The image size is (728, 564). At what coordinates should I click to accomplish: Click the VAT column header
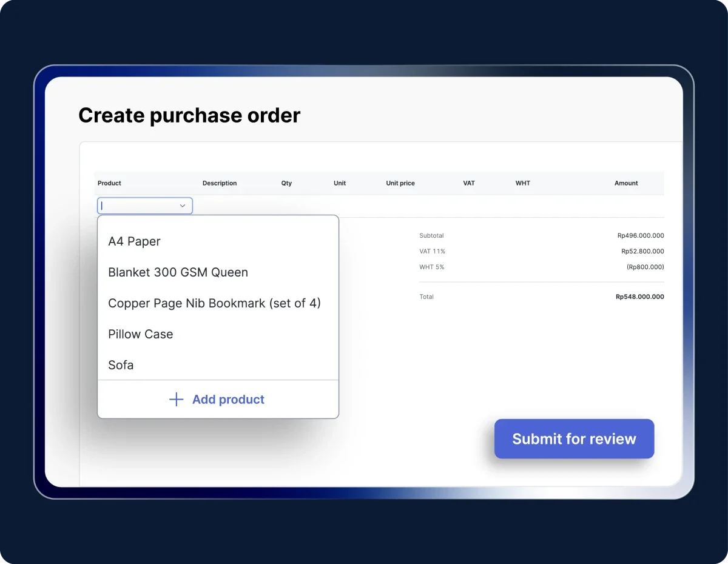(469, 183)
